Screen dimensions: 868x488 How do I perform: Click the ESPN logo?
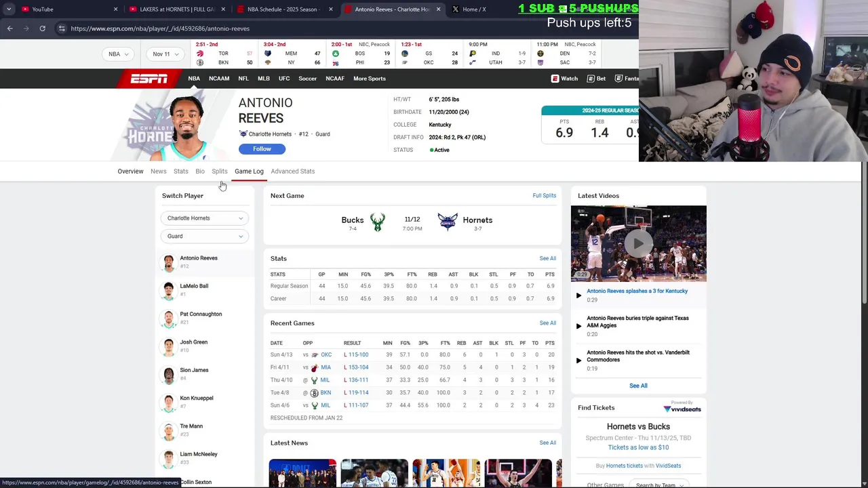149,79
